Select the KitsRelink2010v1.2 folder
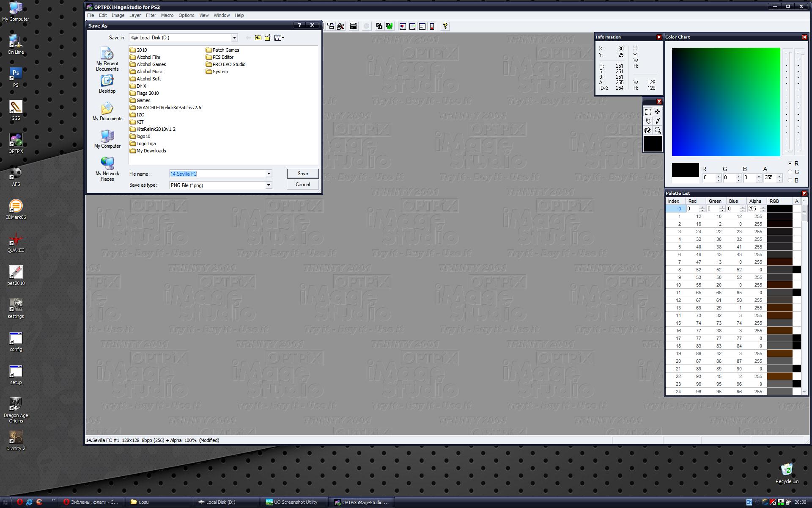This screenshot has height=508, width=812. (153, 129)
